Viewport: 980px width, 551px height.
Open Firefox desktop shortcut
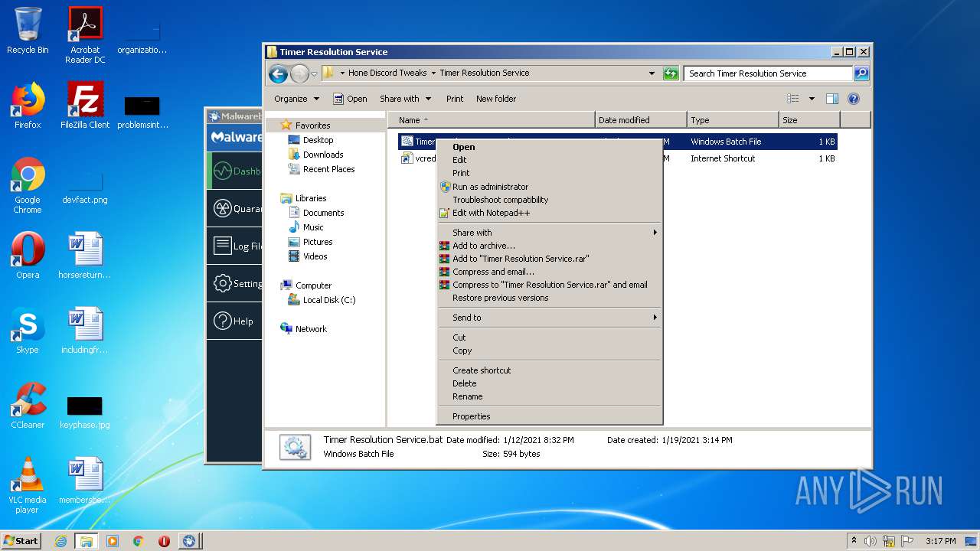click(28, 106)
